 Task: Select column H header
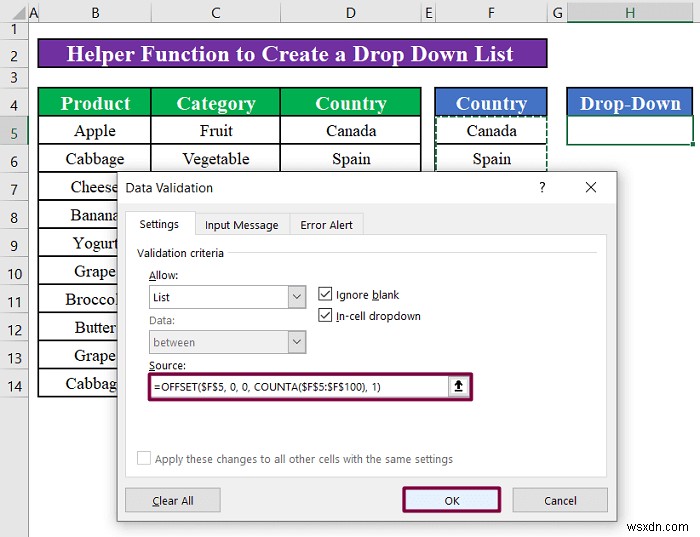(x=630, y=13)
